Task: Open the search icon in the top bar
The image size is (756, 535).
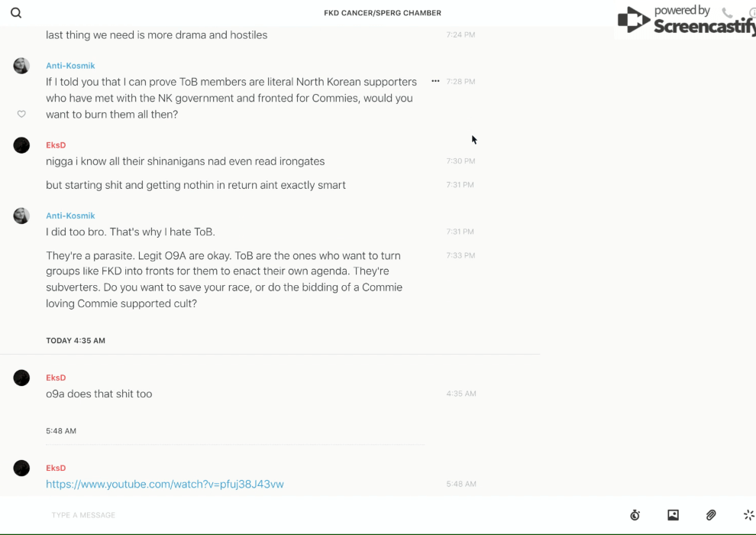Action: coord(16,13)
